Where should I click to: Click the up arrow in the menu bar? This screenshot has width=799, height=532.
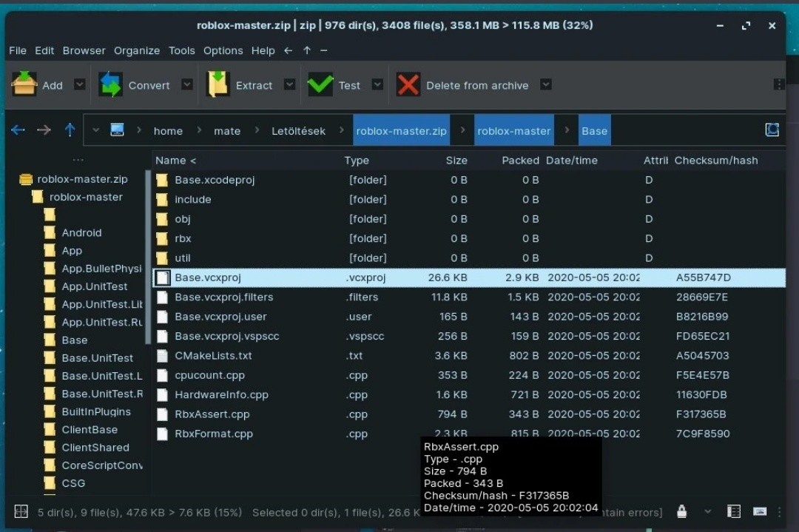[x=307, y=50]
